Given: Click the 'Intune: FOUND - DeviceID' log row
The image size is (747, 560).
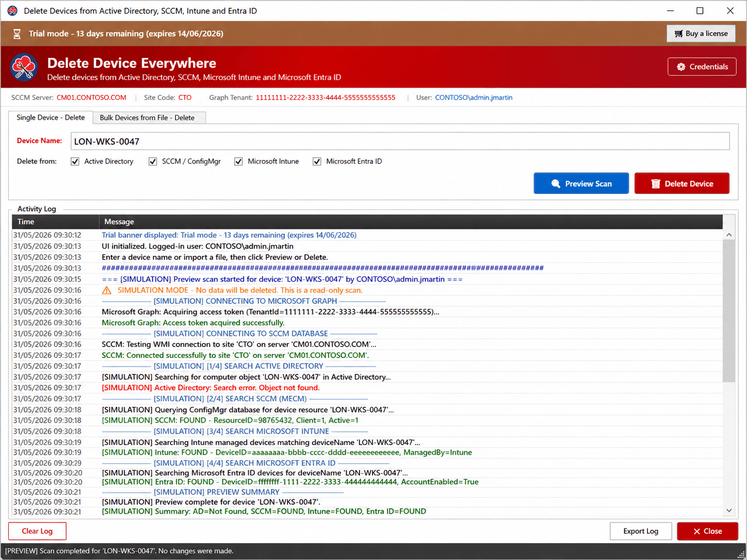Looking at the screenshot, I should click(367, 452).
